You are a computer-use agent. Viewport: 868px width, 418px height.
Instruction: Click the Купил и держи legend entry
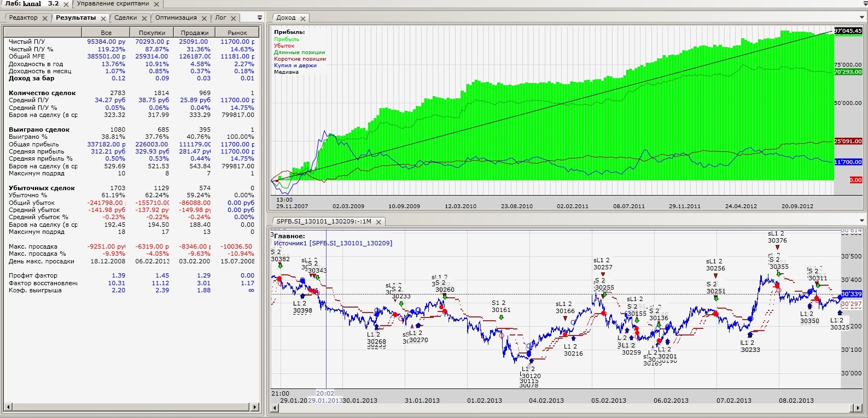(x=295, y=66)
